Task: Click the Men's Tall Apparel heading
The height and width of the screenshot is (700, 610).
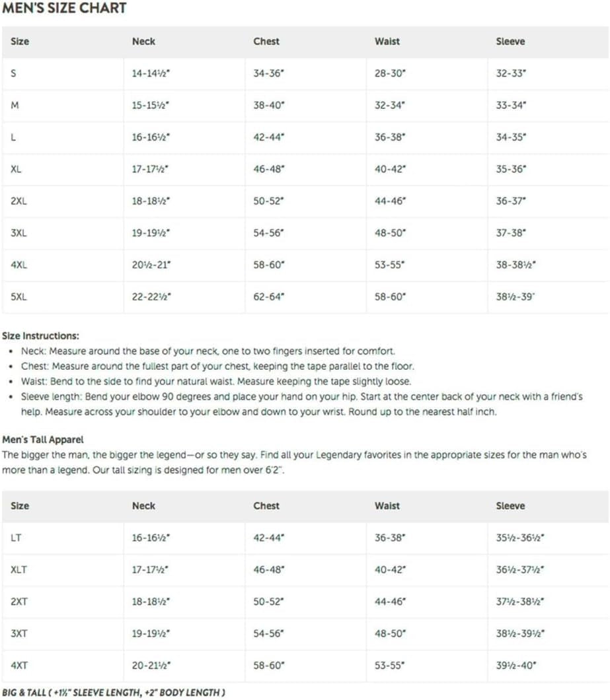Action: pyautogui.click(x=43, y=439)
